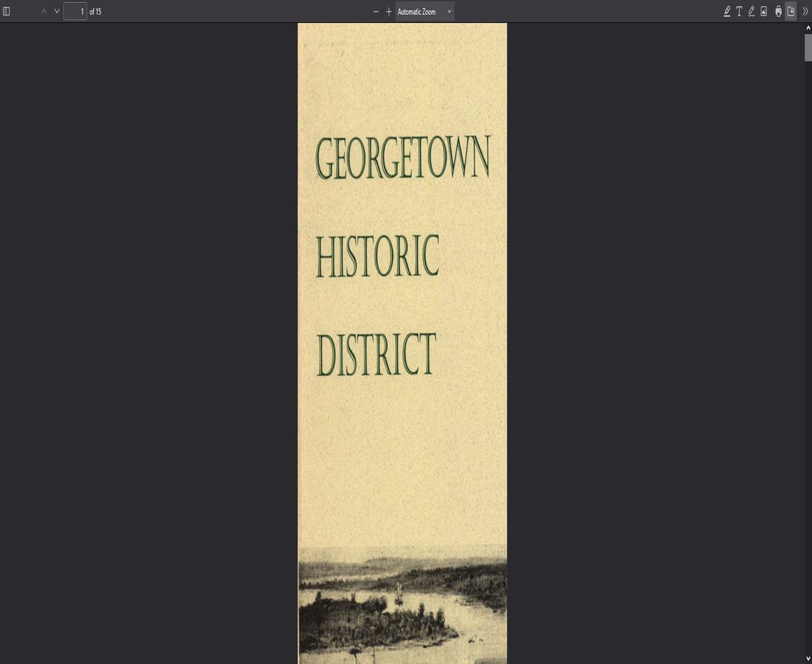Screen dimensions: 812x664
Task: Go to next page with down arrow
Action: tap(56, 11)
